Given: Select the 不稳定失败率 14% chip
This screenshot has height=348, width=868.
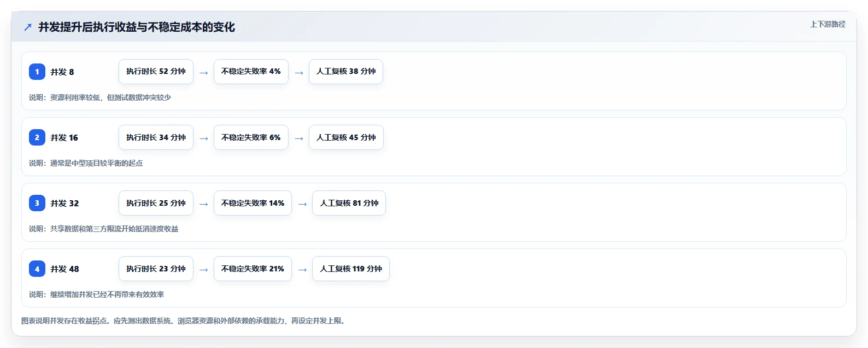Looking at the screenshot, I should pyautogui.click(x=253, y=203).
